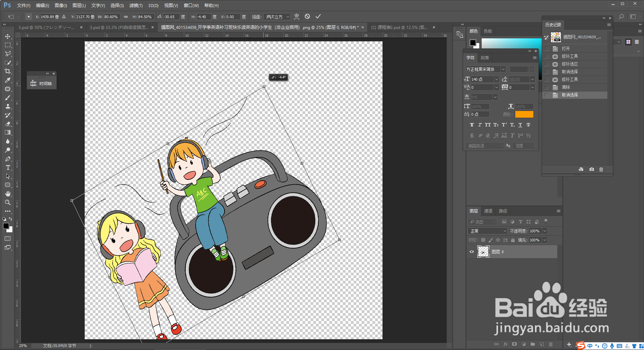This screenshot has height=350, width=644.
Task: Click the 时间轴 panel button
Action: pyautogui.click(x=42, y=83)
